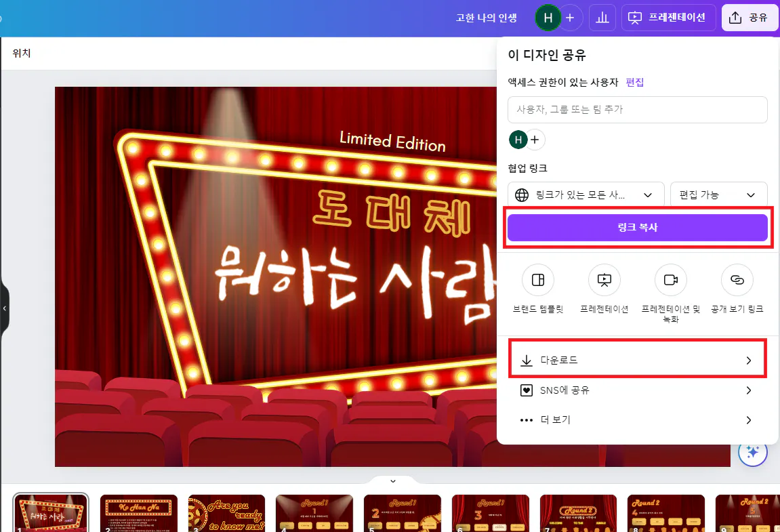Select slide 4 thumbnail

pos(314,512)
